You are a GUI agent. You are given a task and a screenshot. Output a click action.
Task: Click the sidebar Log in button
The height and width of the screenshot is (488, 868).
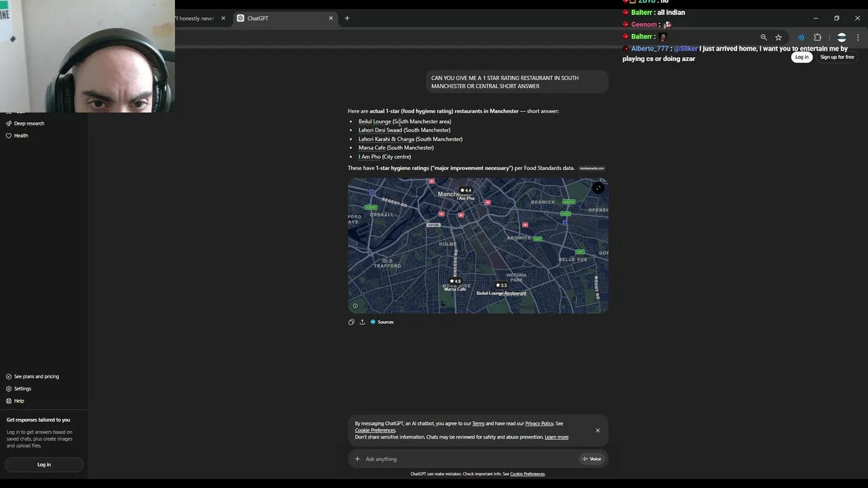44,464
